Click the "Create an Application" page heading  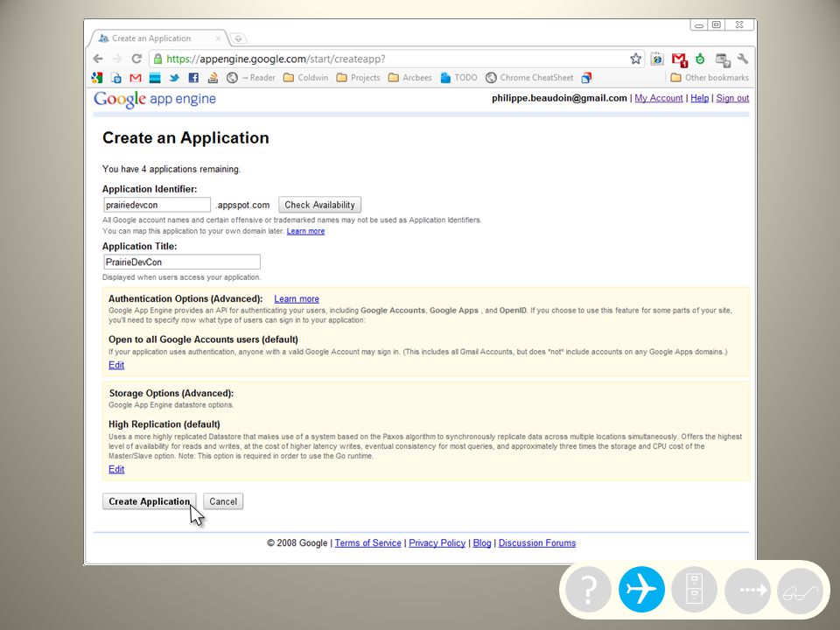(x=185, y=137)
